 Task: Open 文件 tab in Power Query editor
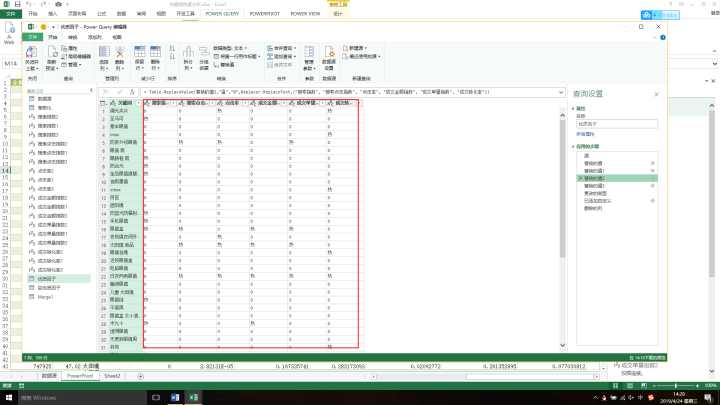click(33, 37)
